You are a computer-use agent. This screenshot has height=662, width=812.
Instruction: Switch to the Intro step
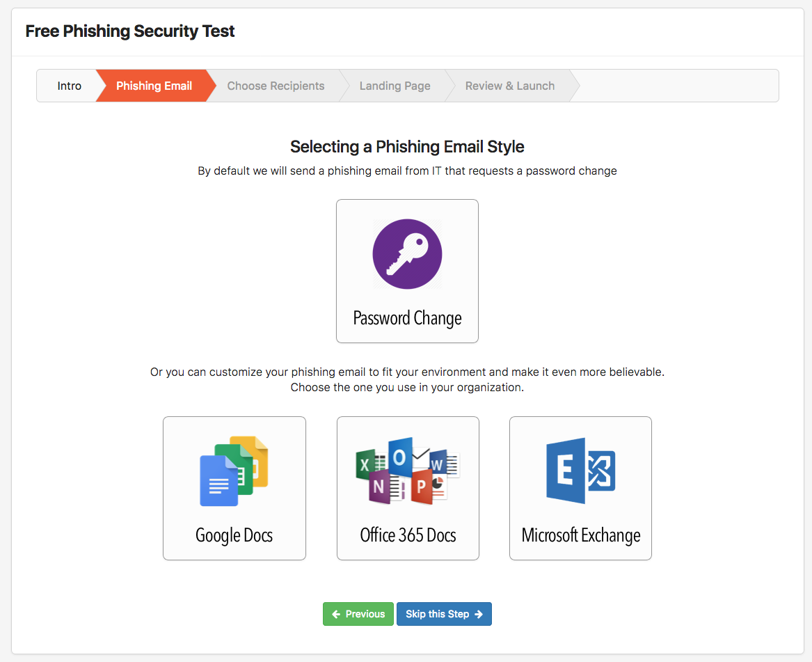(x=69, y=86)
